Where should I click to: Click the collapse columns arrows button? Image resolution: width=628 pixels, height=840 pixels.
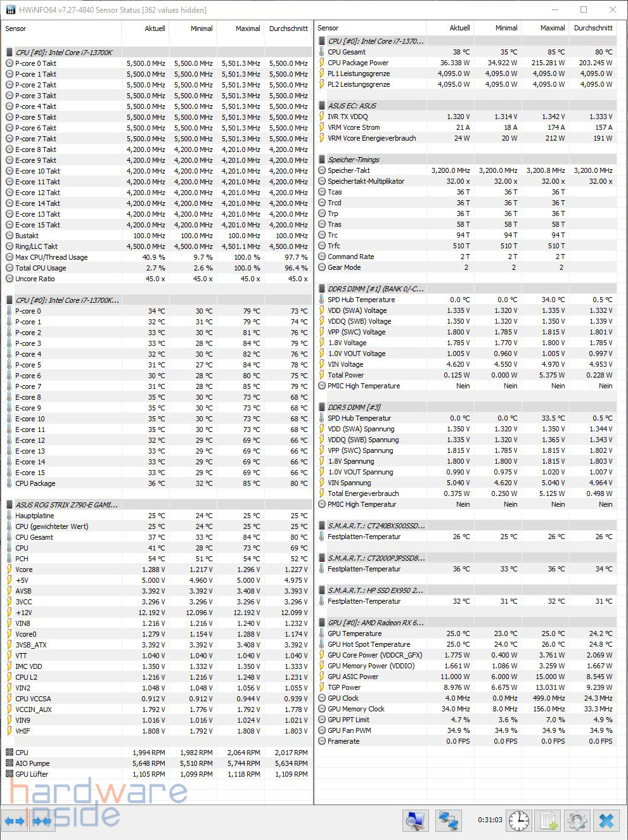[x=42, y=821]
